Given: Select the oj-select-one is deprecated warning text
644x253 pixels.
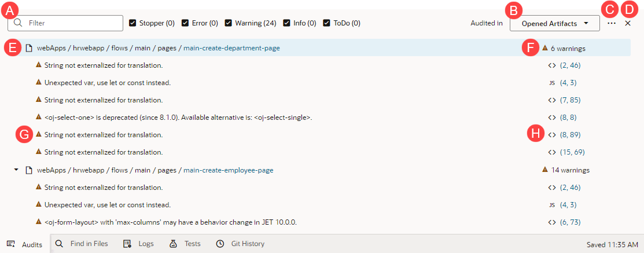Looking at the screenshot, I should click(179, 118).
